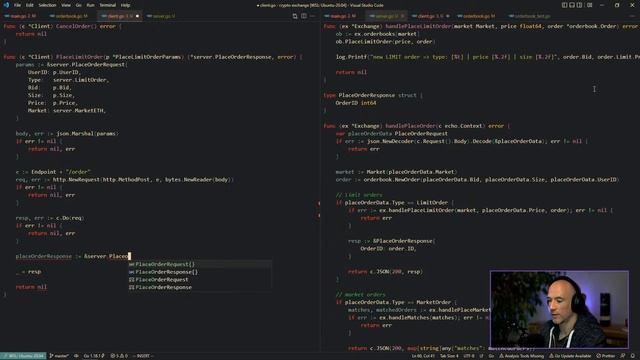Click INSERT vim mode indicator
The height and width of the screenshot is (360, 640).
tap(143, 356)
